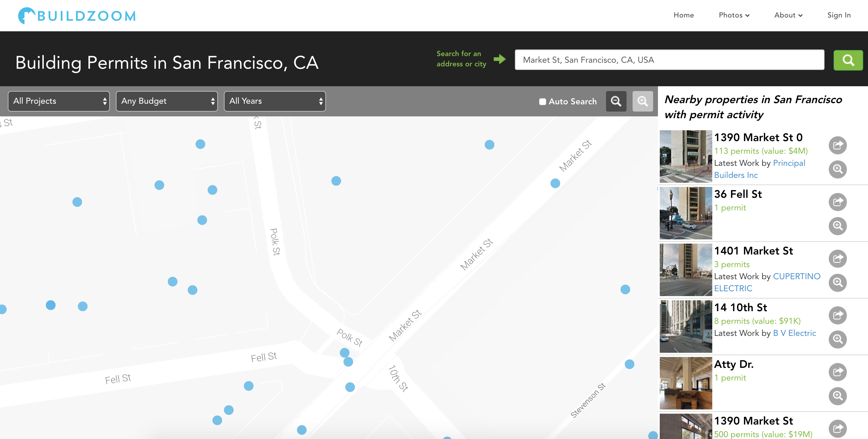This screenshot has width=868, height=439.
Task: Open the All Years dropdown
Action: (275, 101)
